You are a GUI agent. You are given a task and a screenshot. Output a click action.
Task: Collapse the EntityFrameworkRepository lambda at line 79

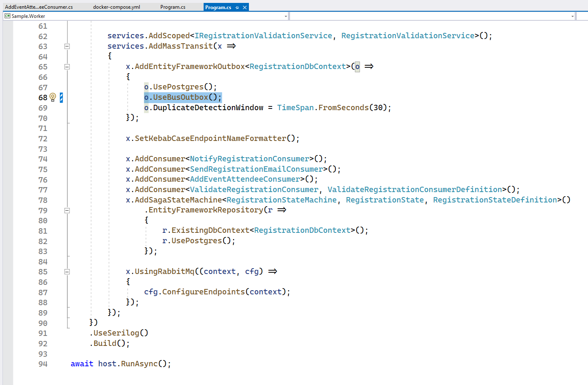coord(67,210)
